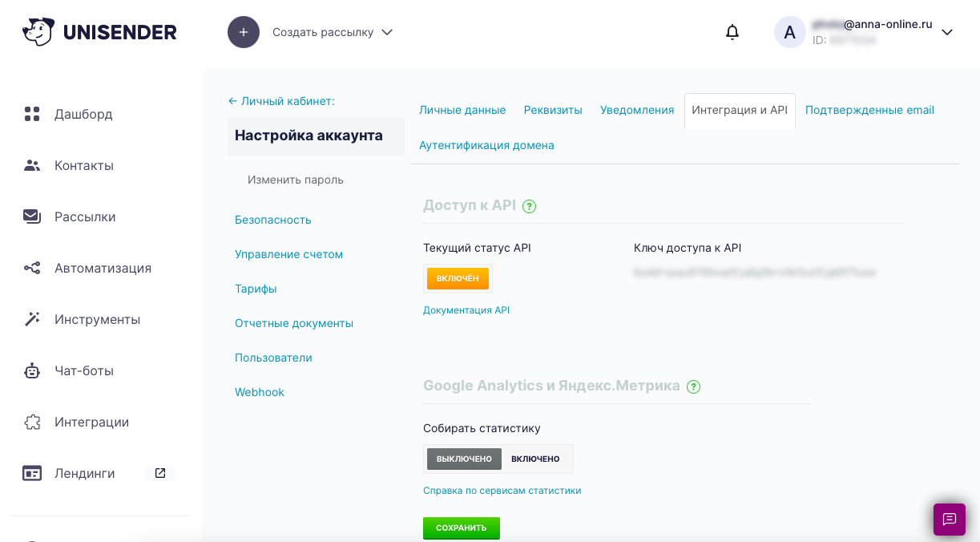This screenshot has height=542, width=980.
Task: Click the green СОХРАНИТЬ button
Action: (462, 528)
